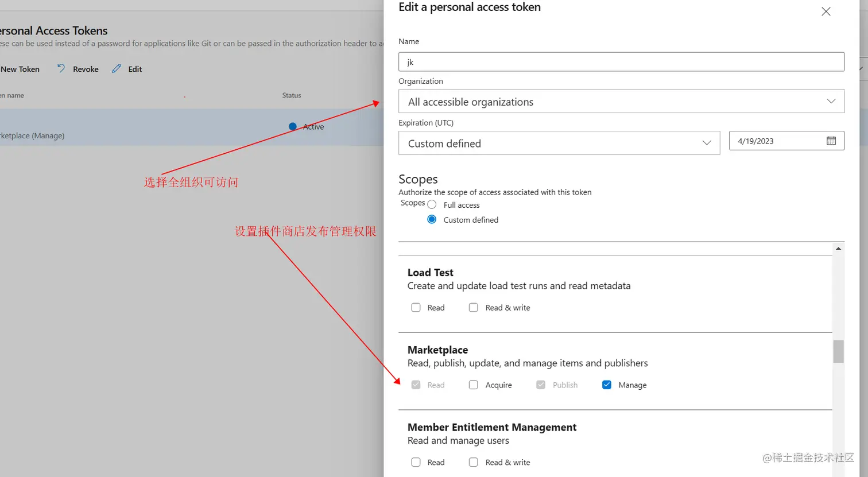868x477 pixels.
Task: Check Load Test Read checkbox
Action: pyautogui.click(x=416, y=308)
